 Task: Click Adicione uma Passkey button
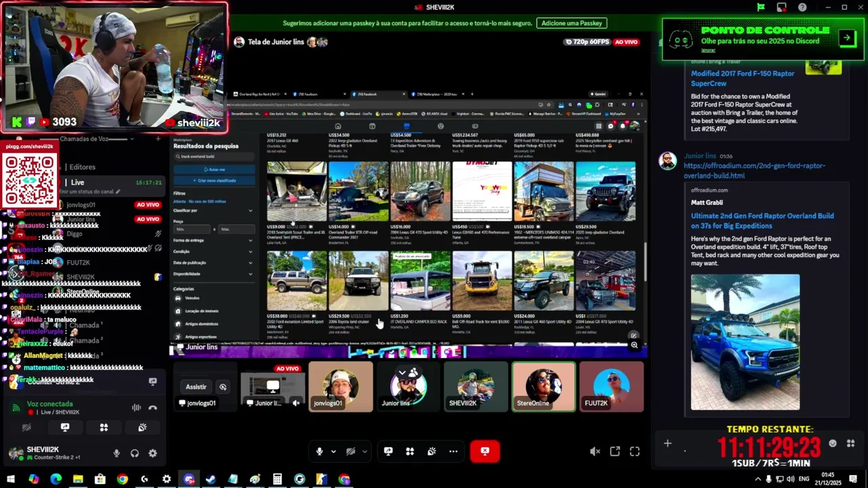pyautogui.click(x=572, y=23)
